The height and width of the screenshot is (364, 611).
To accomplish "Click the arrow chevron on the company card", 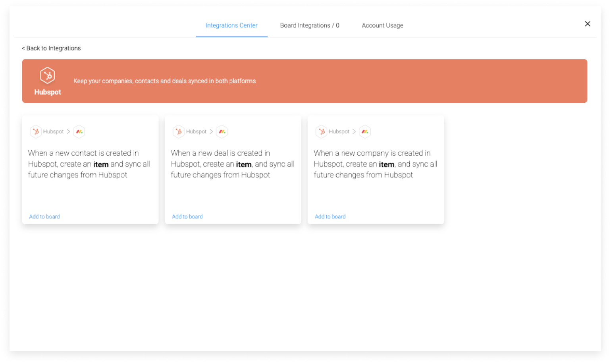I will tap(354, 131).
